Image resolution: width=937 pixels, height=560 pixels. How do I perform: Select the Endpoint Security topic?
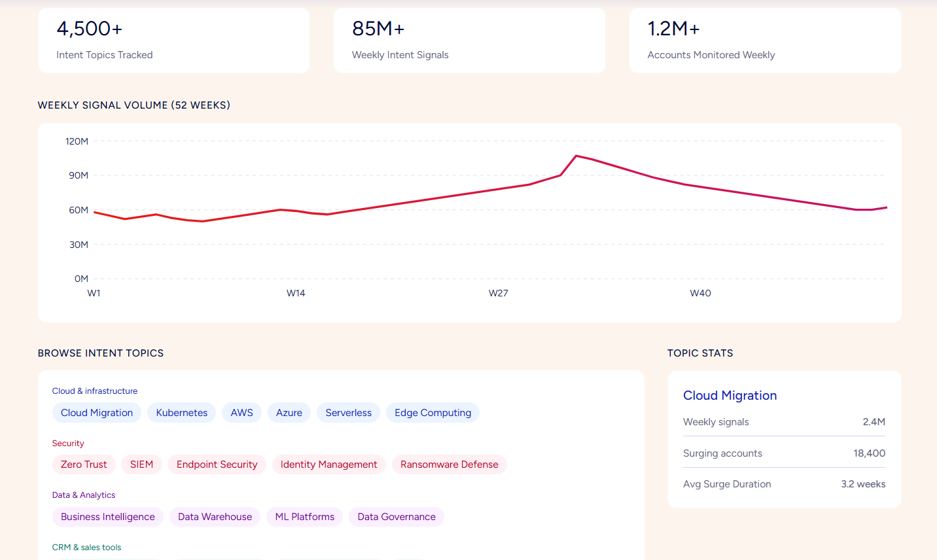217,464
